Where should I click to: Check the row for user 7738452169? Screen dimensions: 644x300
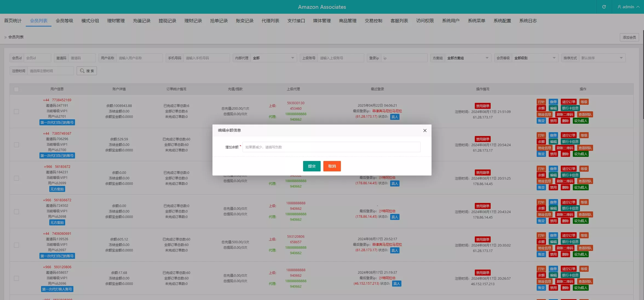16,112
